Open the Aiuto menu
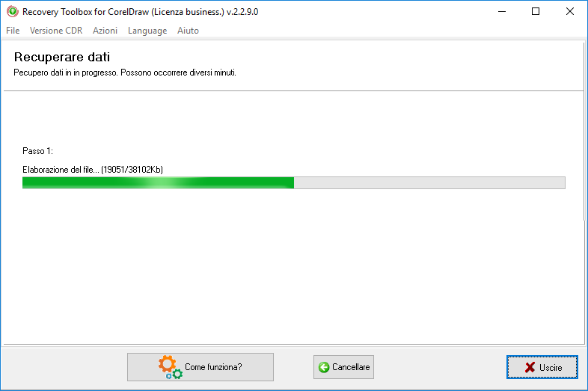The width and height of the screenshot is (588, 391). [x=188, y=31]
